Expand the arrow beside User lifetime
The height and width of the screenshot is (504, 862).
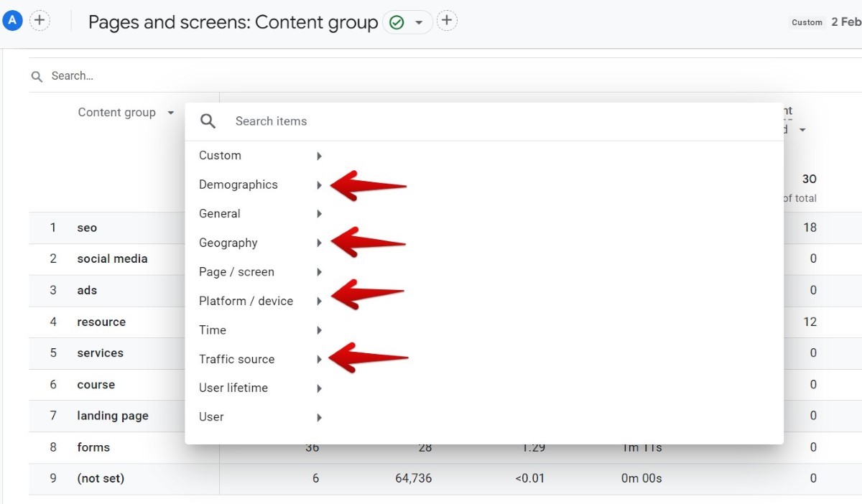pyautogui.click(x=319, y=388)
